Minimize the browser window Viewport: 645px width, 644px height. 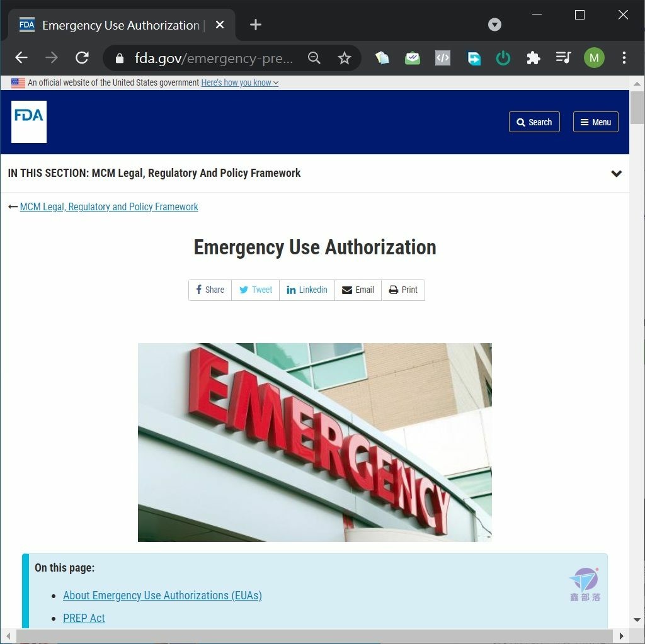click(537, 14)
